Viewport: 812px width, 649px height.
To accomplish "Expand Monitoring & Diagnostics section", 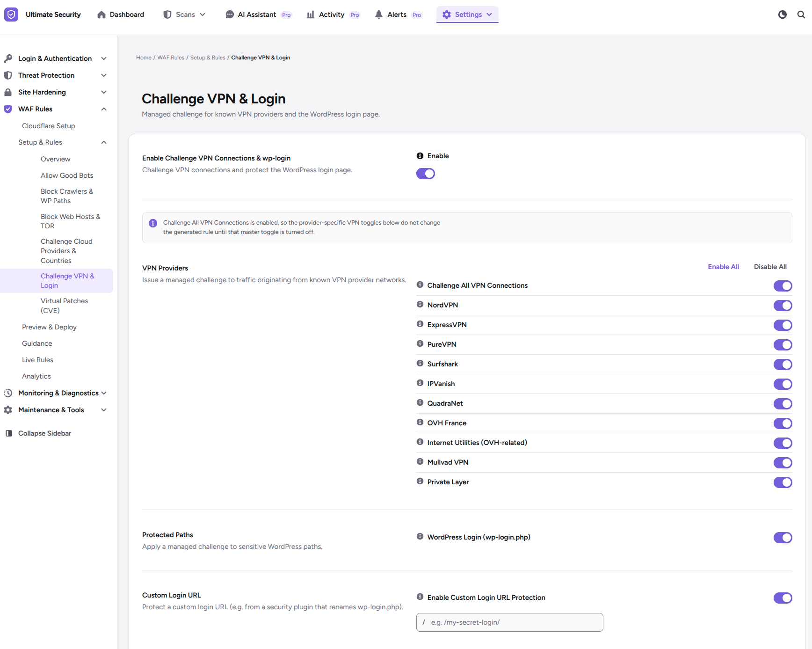I will [56, 393].
